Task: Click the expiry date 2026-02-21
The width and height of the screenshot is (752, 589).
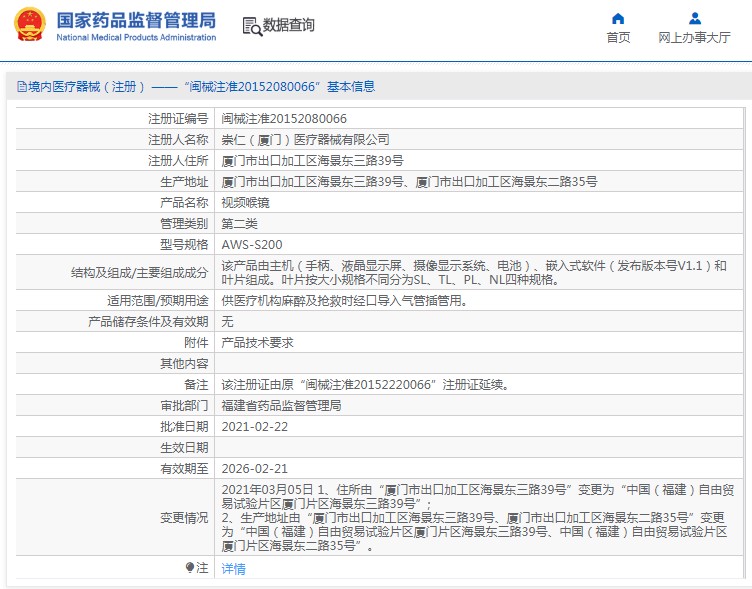Action: tap(254, 468)
